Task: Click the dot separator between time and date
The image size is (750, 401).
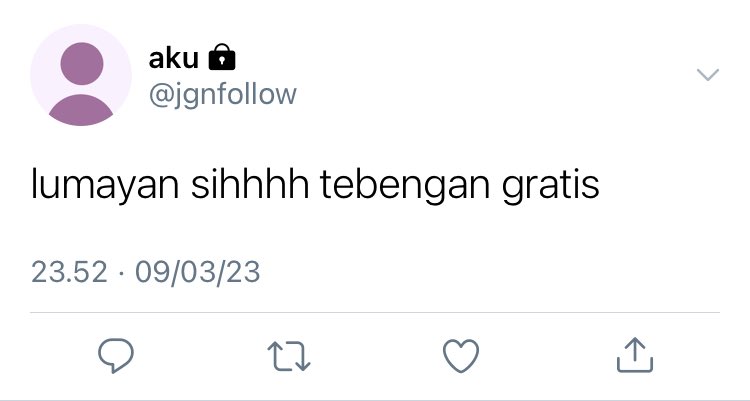Action: click(121, 274)
